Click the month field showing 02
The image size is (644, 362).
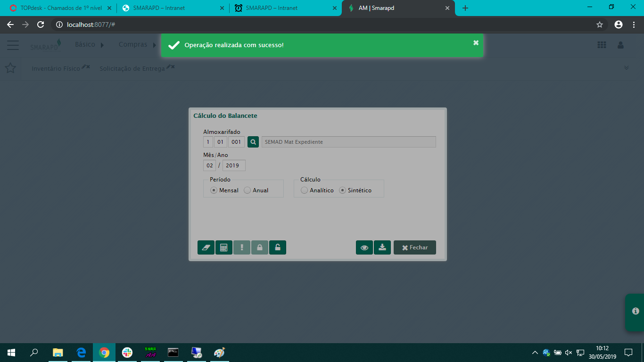coord(210,165)
